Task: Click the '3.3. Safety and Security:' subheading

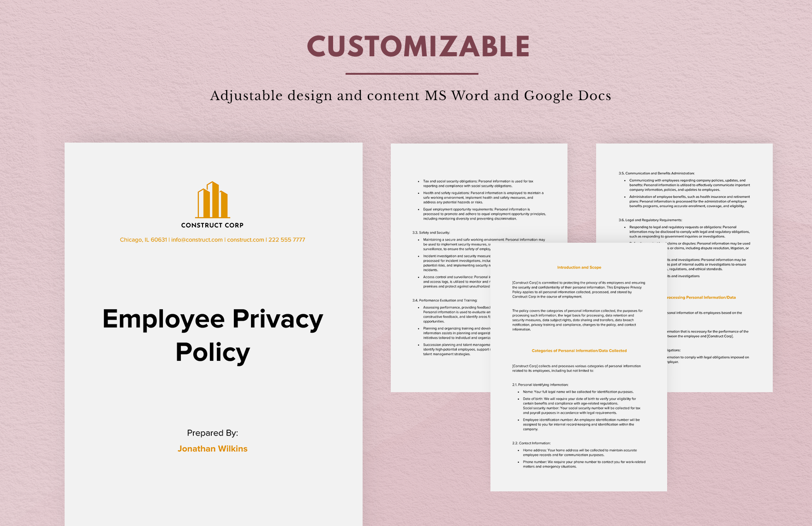Action: point(431,233)
